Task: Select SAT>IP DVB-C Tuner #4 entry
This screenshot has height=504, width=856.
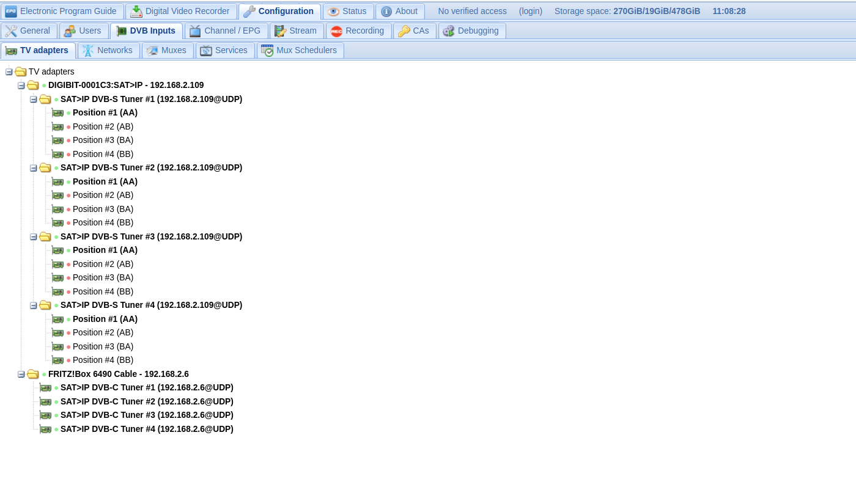Action: pyautogui.click(x=147, y=429)
